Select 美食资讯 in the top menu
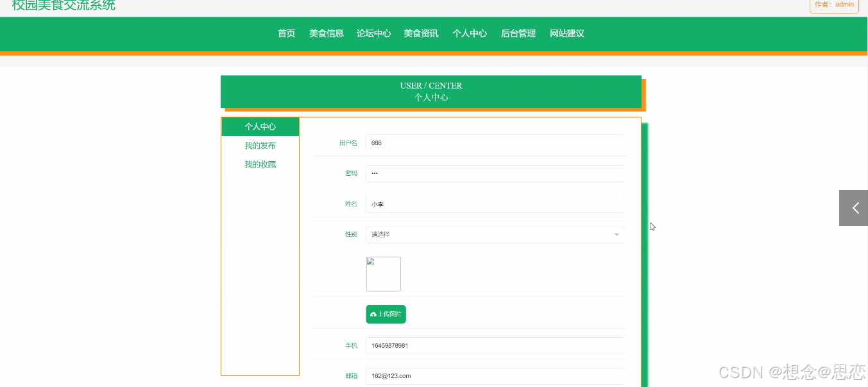The width and height of the screenshot is (868, 387). coord(421,33)
